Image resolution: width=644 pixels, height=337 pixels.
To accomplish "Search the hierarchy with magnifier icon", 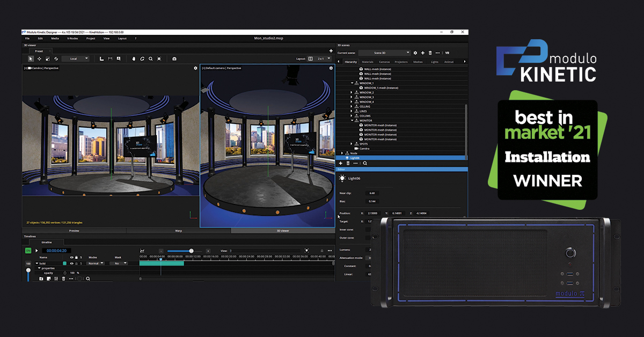I will tap(365, 163).
